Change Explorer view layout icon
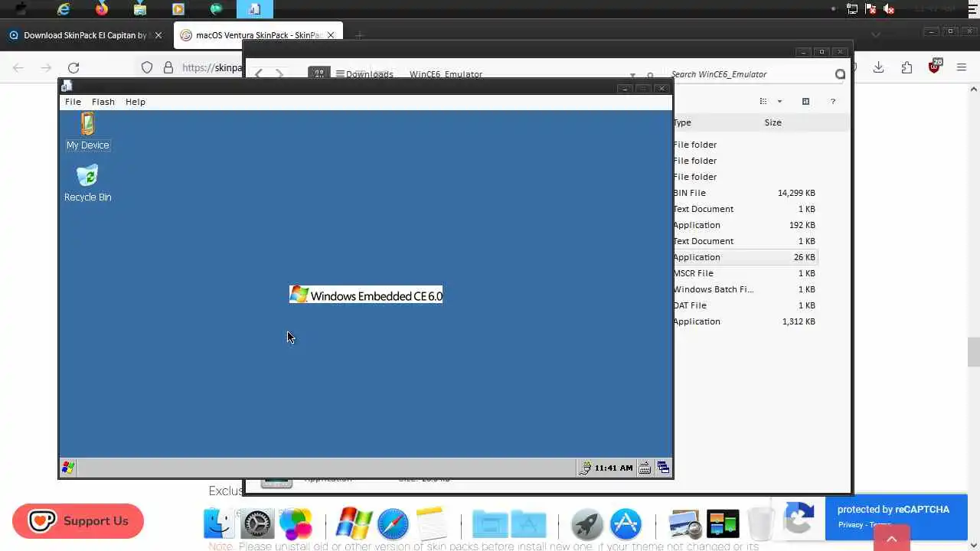This screenshot has width=980, height=551. (763, 102)
